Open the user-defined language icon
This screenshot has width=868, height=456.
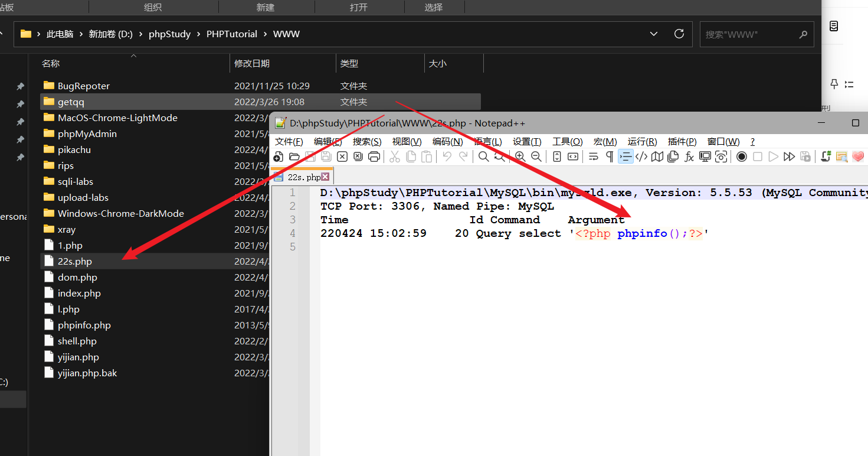(641, 157)
